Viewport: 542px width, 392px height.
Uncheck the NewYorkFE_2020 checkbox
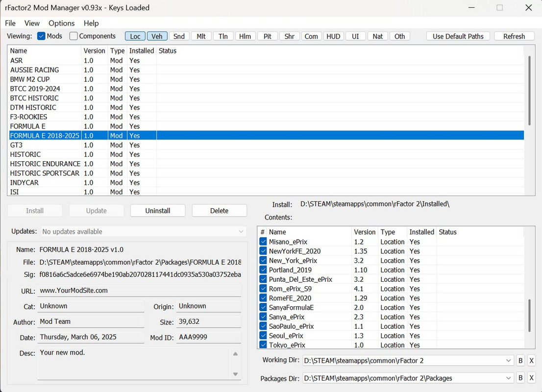[263, 251]
